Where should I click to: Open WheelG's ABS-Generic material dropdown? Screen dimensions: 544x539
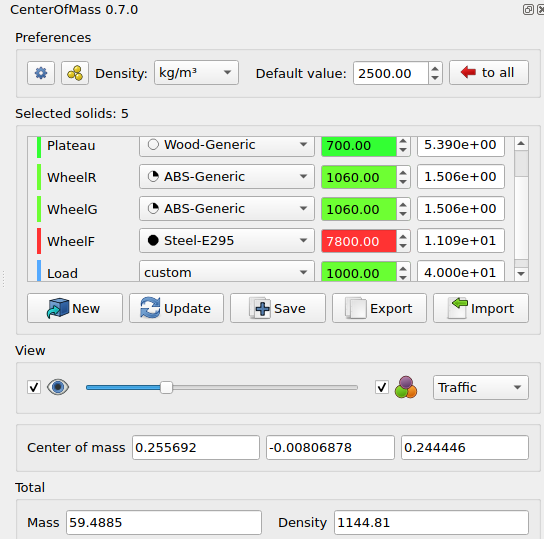coord(227,209)
